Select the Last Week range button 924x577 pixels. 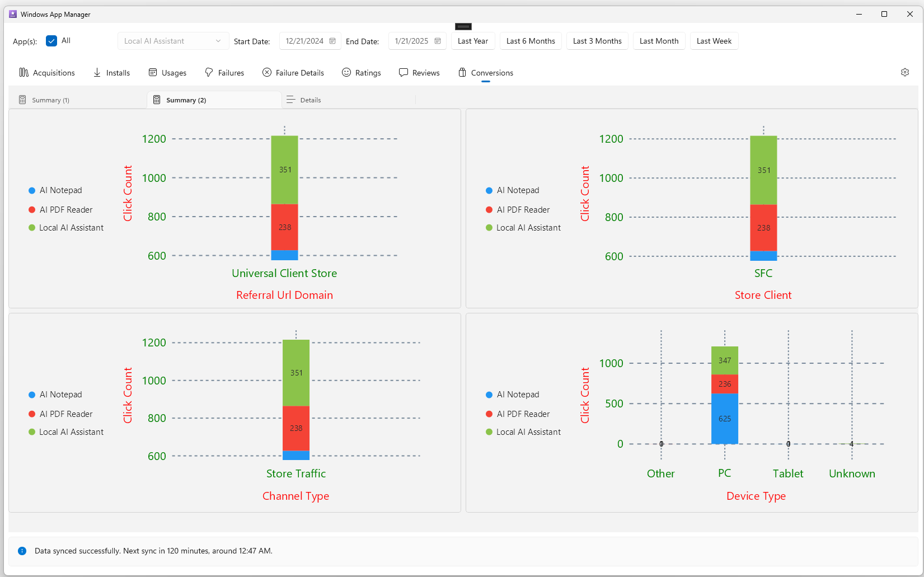point(714,41)
